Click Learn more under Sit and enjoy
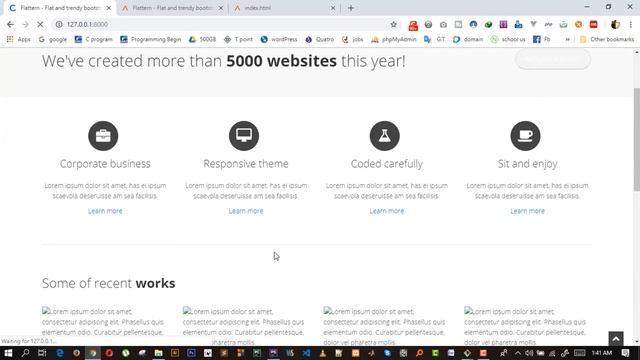Screen dimensions: 640x360 click(527, 211)
